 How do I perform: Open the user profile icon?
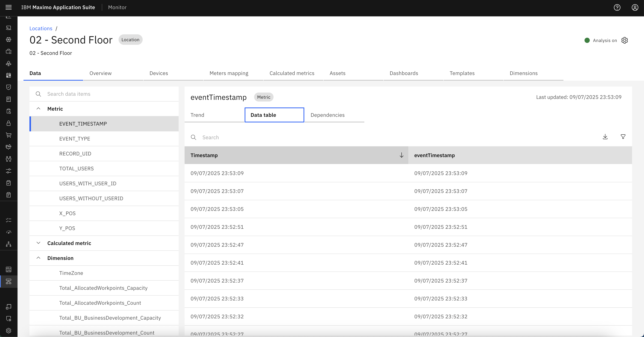(x=635, y=7)
